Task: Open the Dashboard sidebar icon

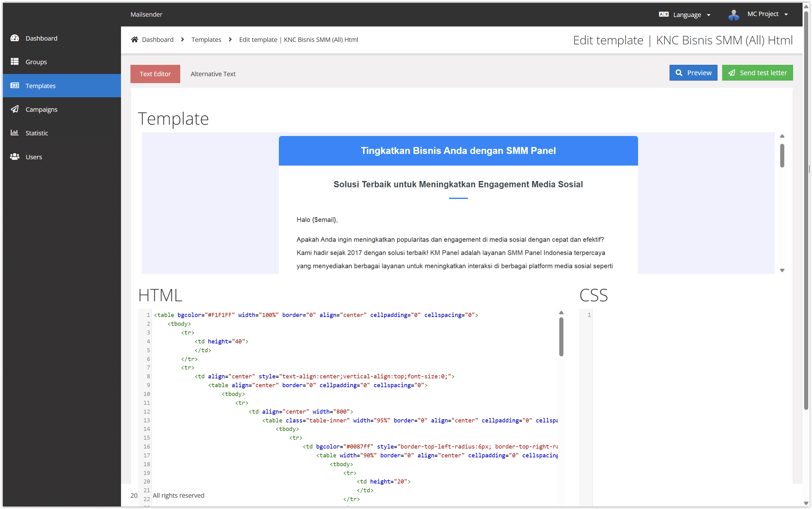Action: pyautogui.click(x=15, y=38)
